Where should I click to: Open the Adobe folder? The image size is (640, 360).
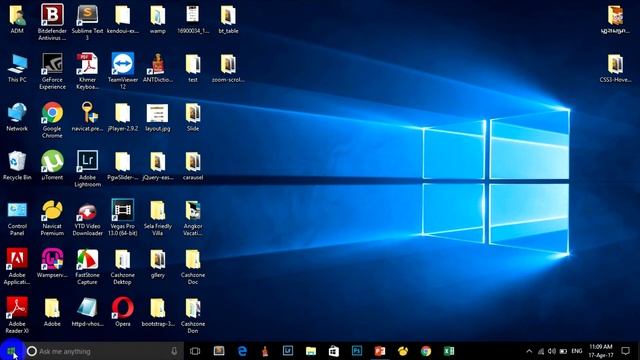click(x=52, y=312)
